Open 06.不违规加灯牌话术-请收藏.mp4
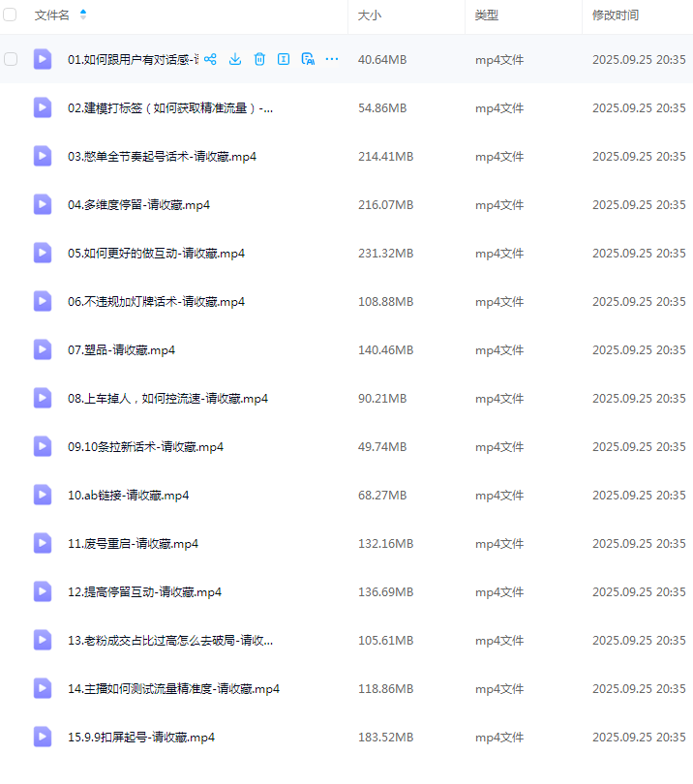 click(x=156, y=301)
